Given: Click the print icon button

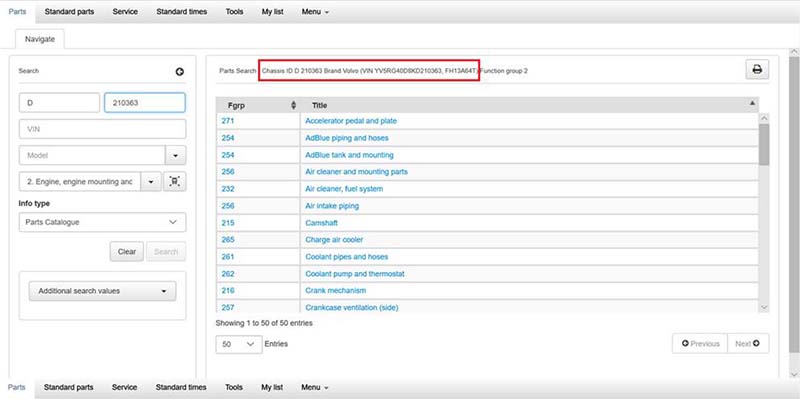Looking at the screenshot, I should click(x=757, y=70).
